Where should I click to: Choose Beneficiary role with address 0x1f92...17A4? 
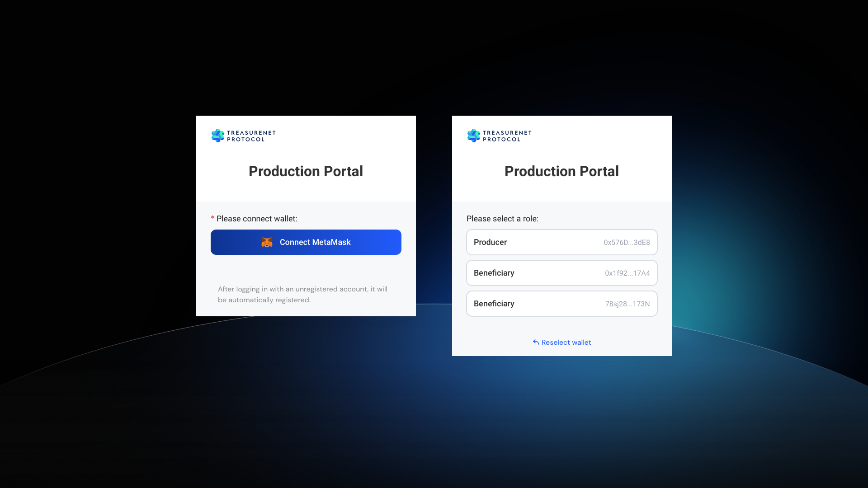pos(561,273)
